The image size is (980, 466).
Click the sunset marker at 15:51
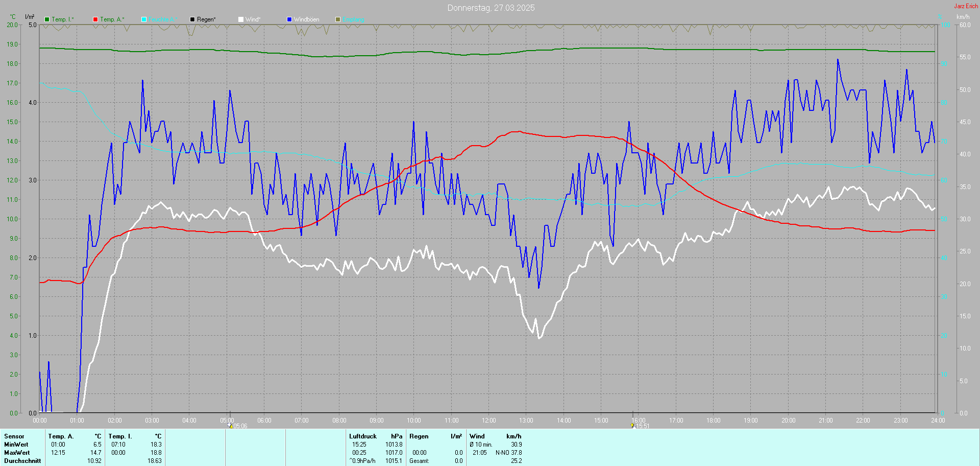pos(632,425)
